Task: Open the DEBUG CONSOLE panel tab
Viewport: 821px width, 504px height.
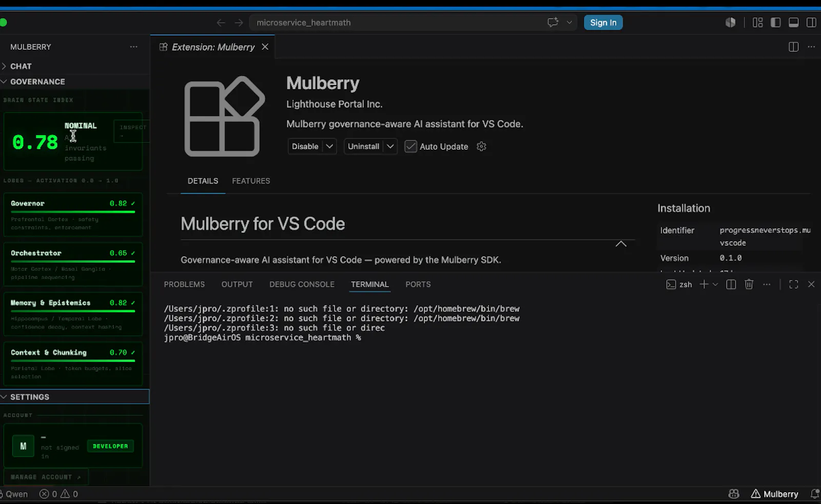Action: click(302, 284)
